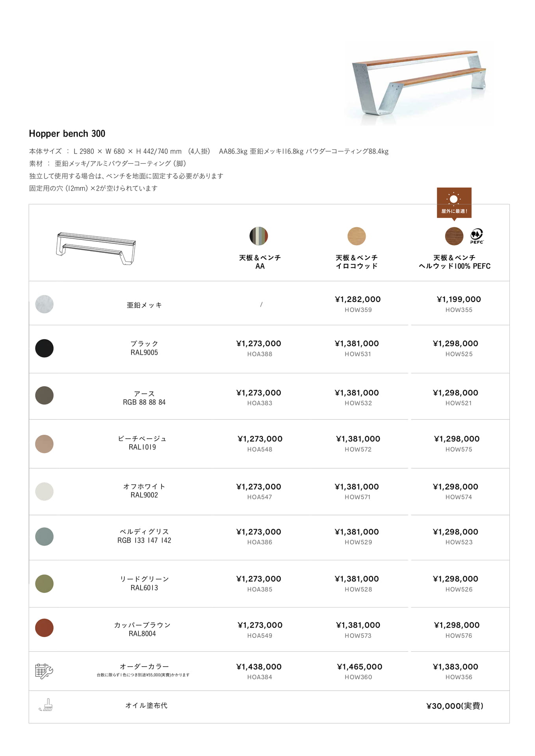This screenshot has height=756, width=535.
Task: Select the AA multicolor striped top swatch
Action: click(259, 236)
